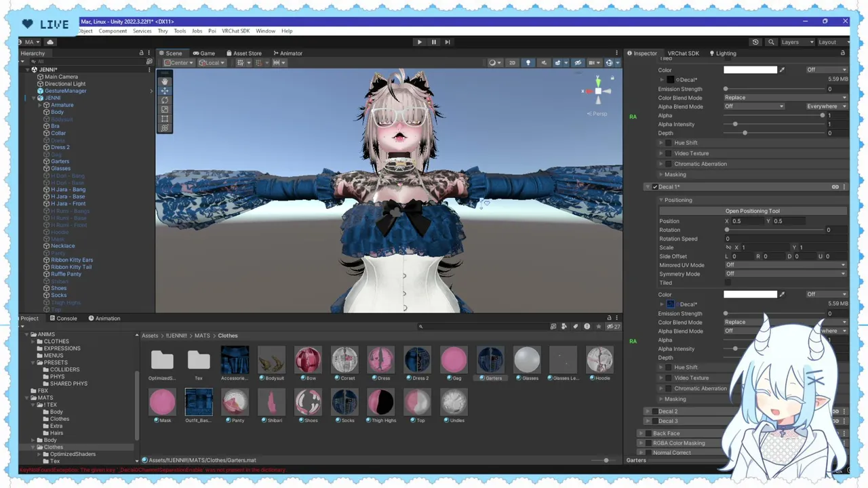Toggle scene audio icon
868x488 pixels.
click(543, 63)
